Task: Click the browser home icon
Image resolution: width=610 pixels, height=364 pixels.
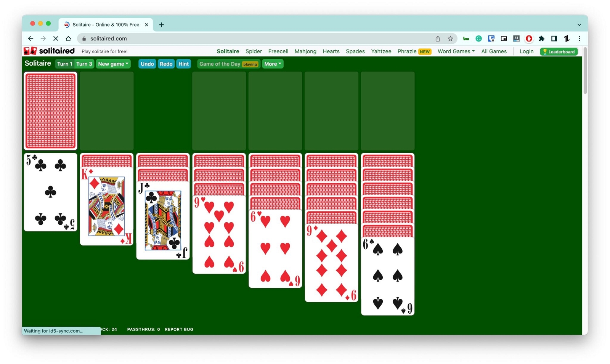Action: pos(68,38)
